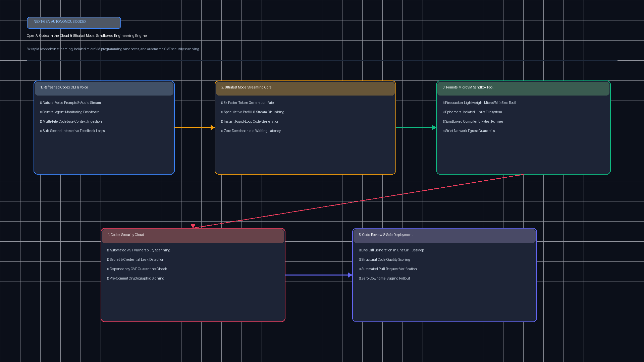
Task: Click the subtitle about 8x rapid-loop token streaming
Action: pyautogui.click(x=113, y=49)
